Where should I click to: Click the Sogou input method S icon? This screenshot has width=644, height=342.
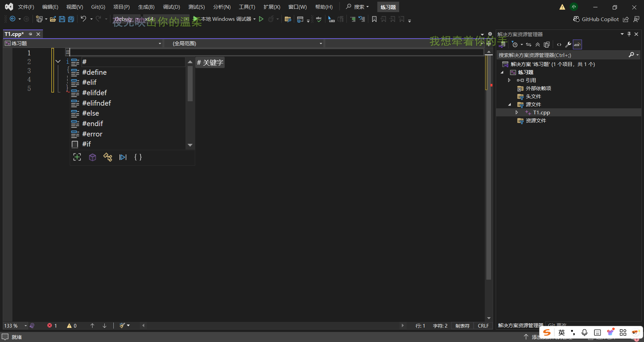[x=547, y=333]
